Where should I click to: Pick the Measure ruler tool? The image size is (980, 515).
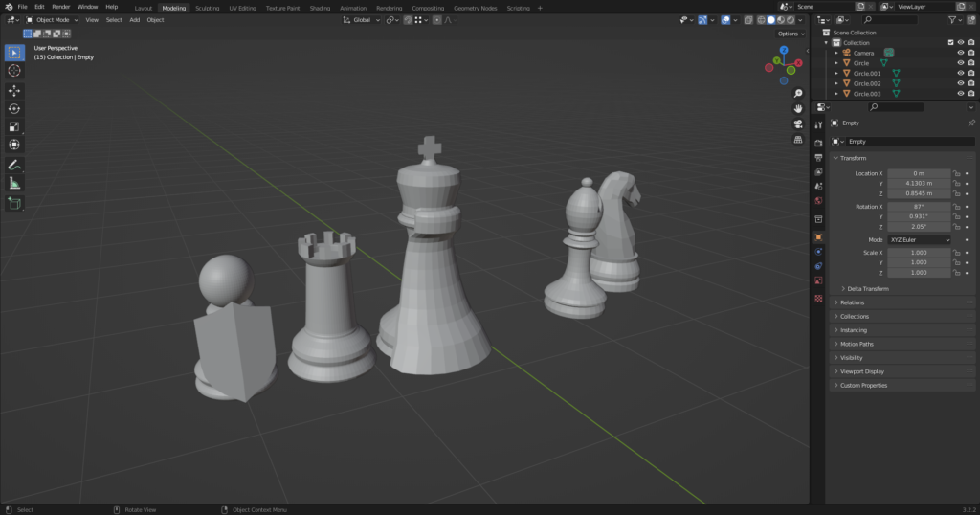tap(14, 183)
